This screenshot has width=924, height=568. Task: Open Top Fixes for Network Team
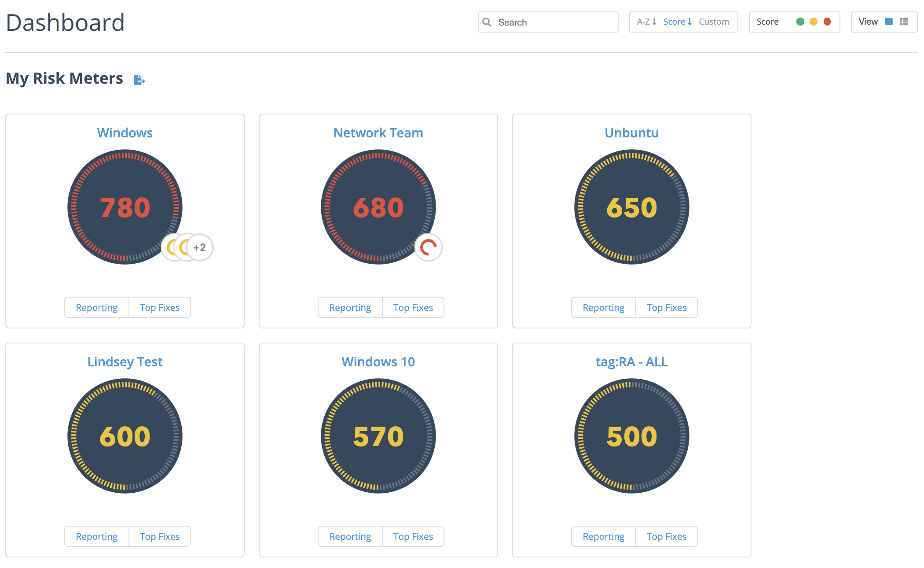tap(413, 307)
